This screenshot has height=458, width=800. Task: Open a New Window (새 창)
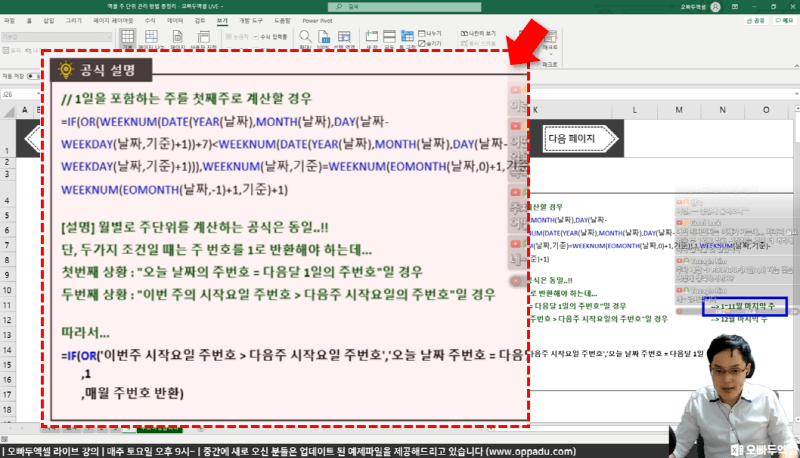click(x=371, y=39)
